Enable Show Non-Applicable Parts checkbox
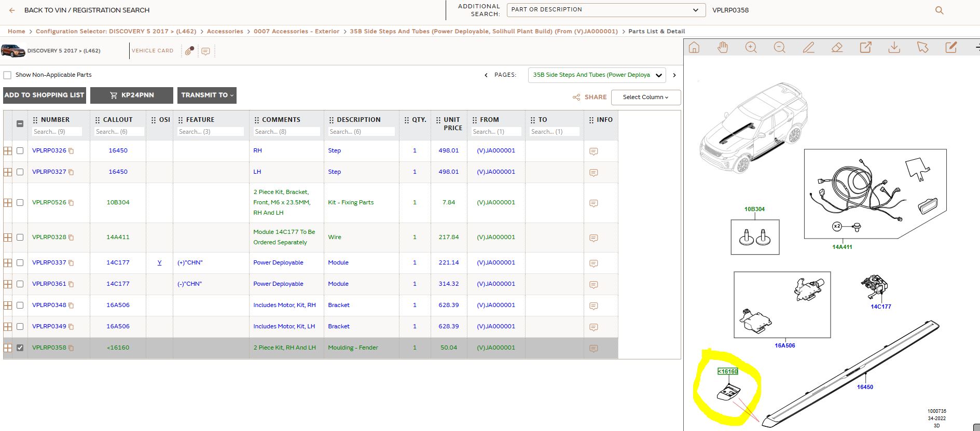The image size is (980, 431). coord(7,75)
